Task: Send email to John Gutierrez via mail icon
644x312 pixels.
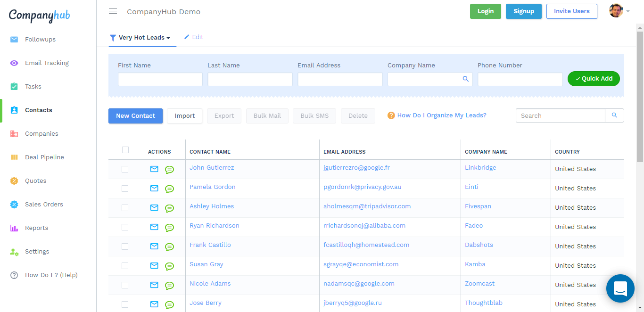Action: (x=154, y=169)
